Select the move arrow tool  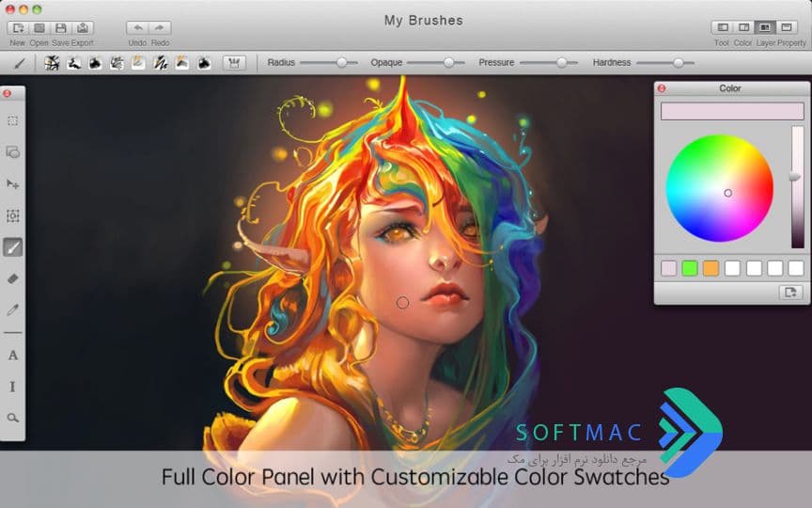click(x=13, y=184)
